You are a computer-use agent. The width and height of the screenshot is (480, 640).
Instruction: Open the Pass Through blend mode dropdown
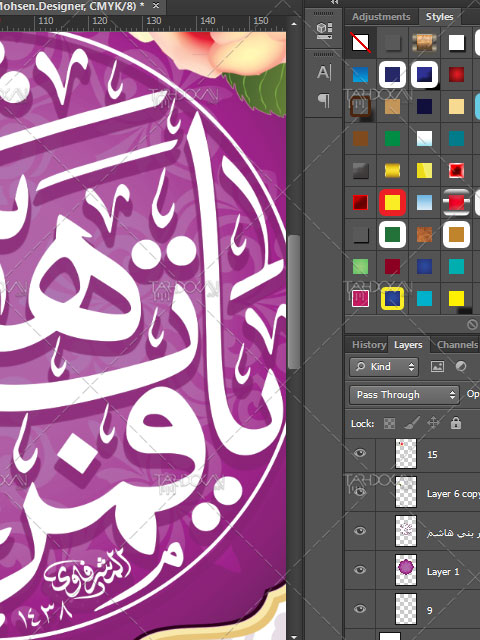click(404, 395)
